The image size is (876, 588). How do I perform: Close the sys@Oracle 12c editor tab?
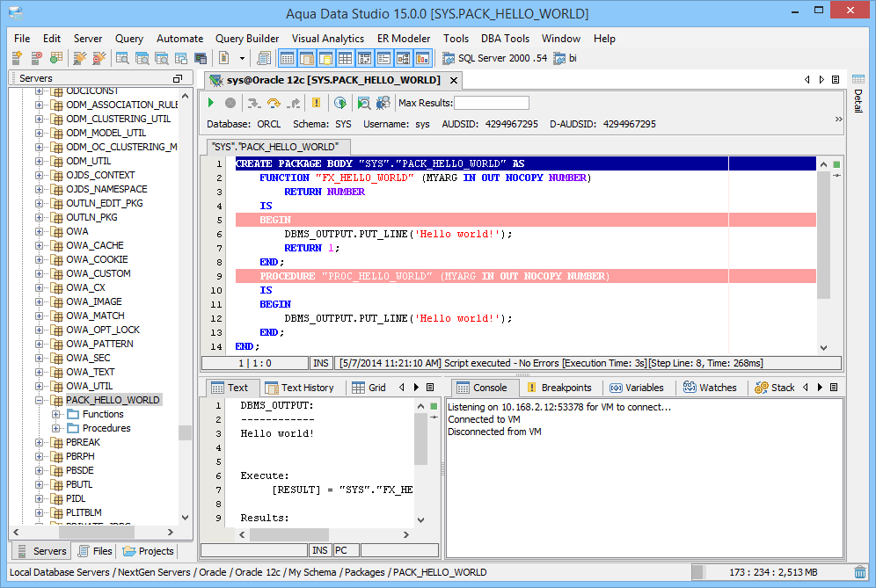click(454, 80)
